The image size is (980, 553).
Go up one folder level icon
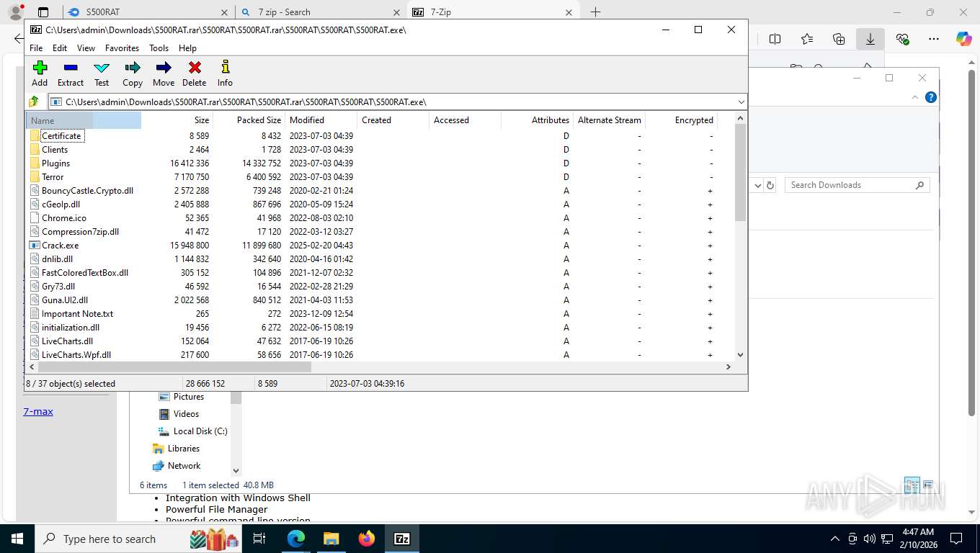point(34,102)
